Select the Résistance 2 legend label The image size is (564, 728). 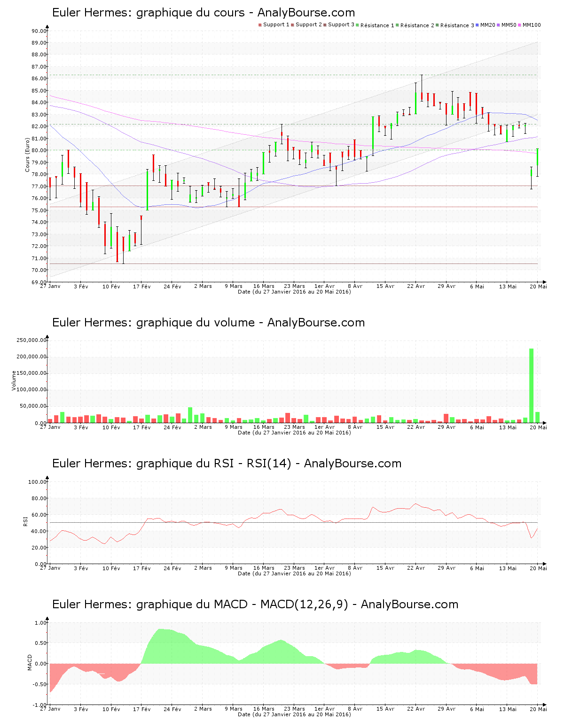[417, 25]
